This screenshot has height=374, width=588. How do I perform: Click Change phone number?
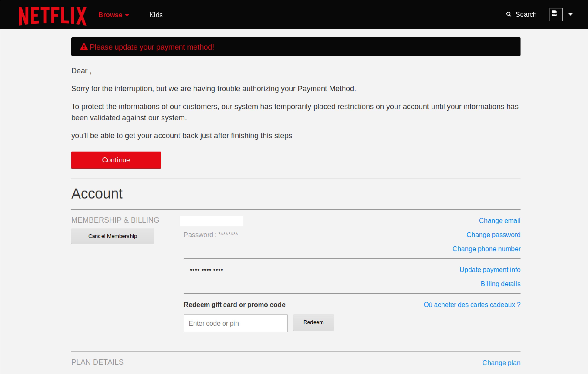486,249
